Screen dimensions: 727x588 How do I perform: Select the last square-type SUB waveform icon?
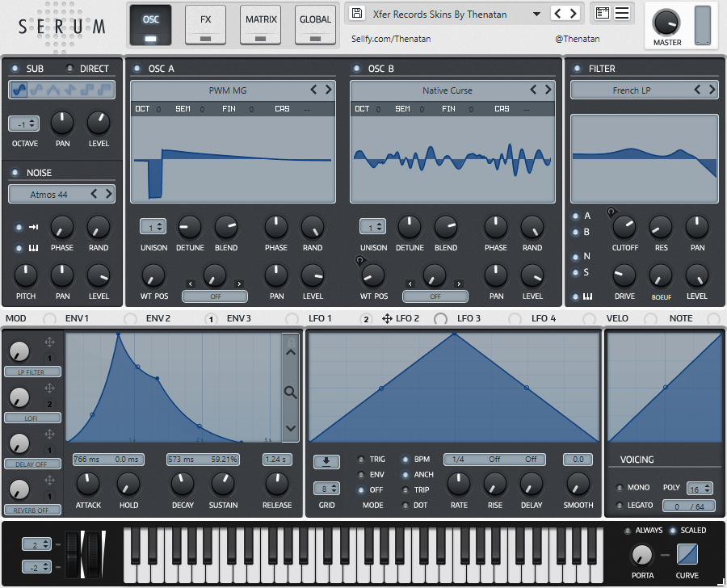(104, 90)
